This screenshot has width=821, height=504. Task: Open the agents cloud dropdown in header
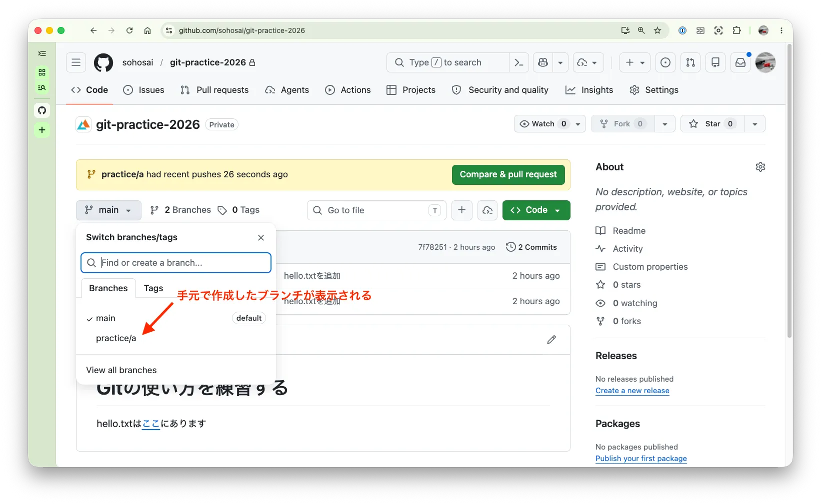[x=588, y=62]
